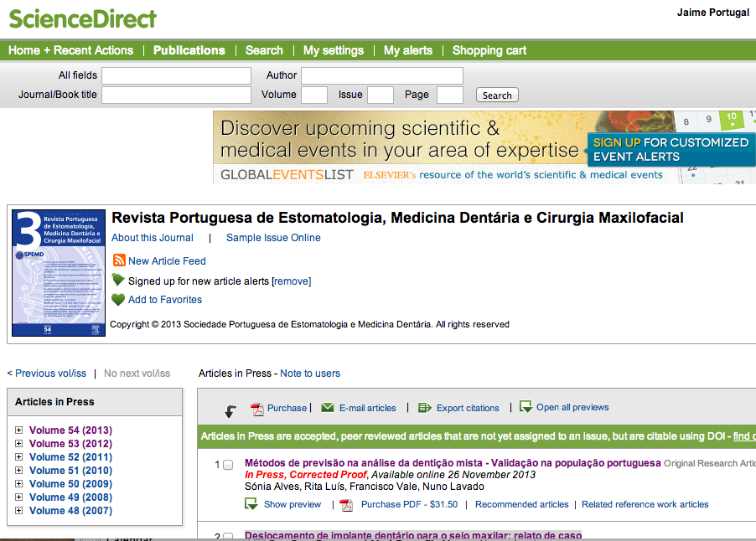756x541 pixels.
Task: Click the PDF icon beside Purchase PDF - $31.50
Action: tap(346, 505)
